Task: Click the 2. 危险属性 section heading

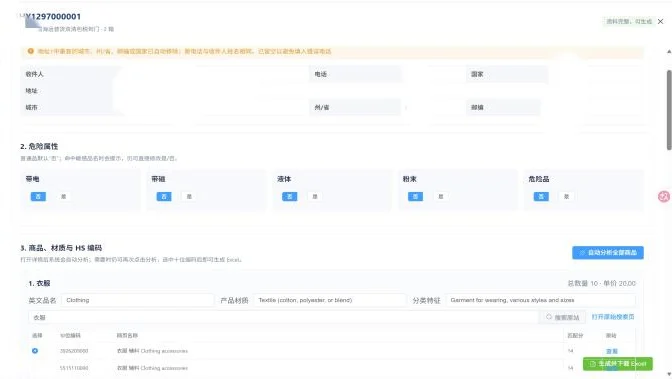Action: (39, 146)
